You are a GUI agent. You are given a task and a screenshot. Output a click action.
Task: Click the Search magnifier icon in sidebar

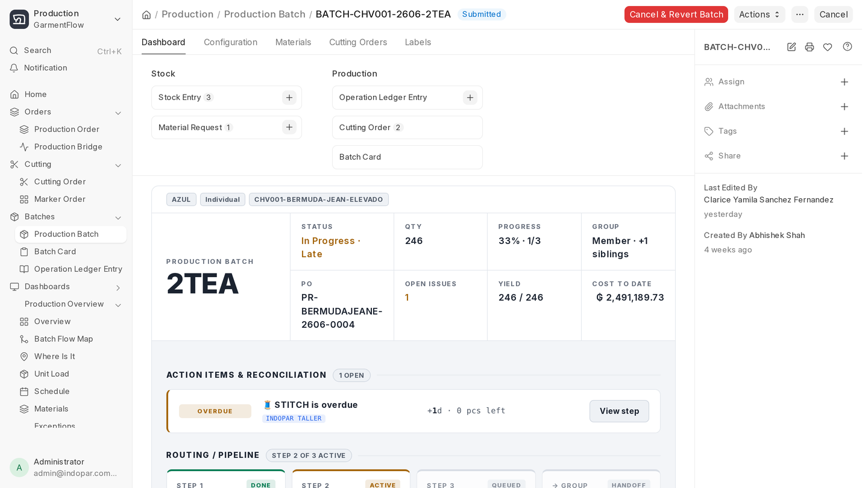(14, 51)
